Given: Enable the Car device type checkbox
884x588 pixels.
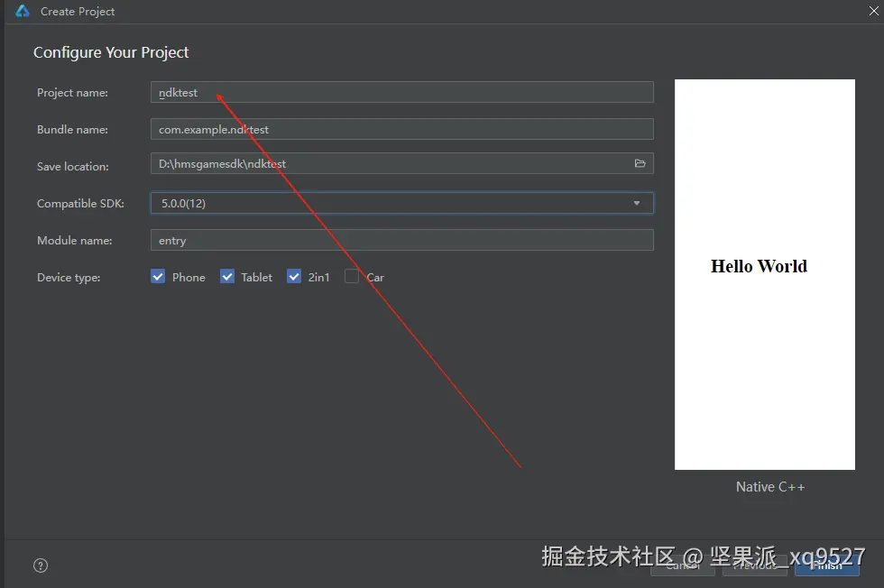Looking at the screenshot, I should point(352,277).
